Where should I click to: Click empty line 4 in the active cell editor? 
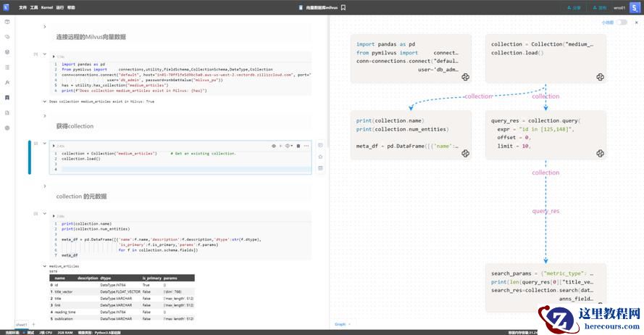pos(181,169)
